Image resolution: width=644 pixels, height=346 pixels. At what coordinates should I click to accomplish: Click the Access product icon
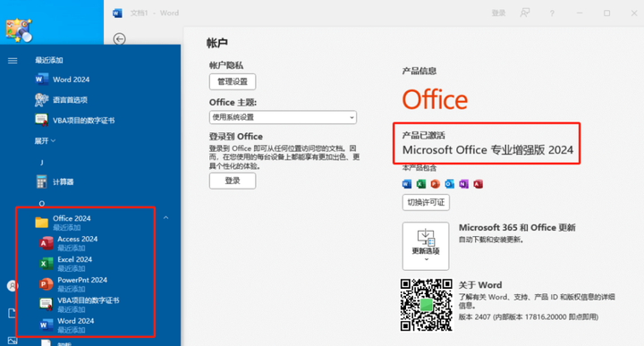coord(478,184)
